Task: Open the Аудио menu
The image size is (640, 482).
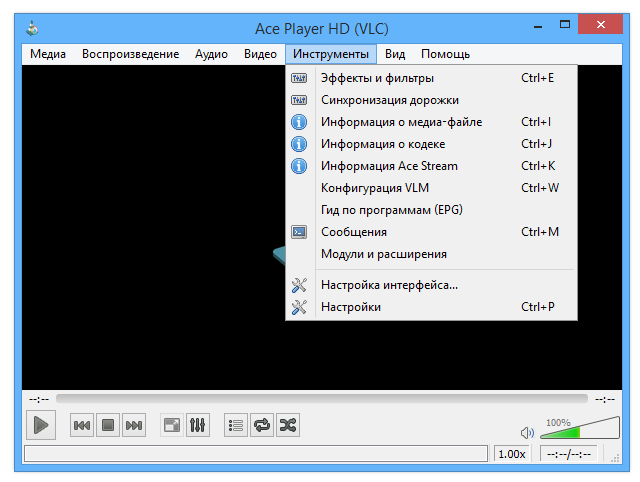Action: [211, 54]
